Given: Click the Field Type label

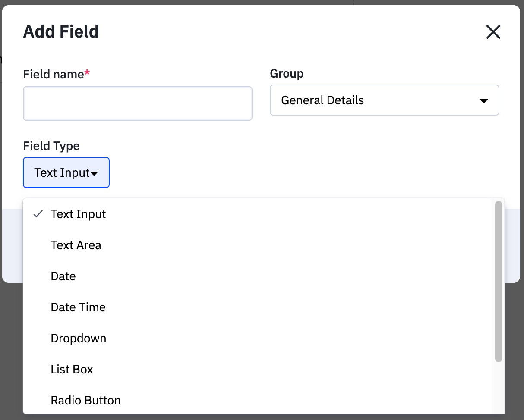Looking at the screenshot, I should (x=51, y=146).
